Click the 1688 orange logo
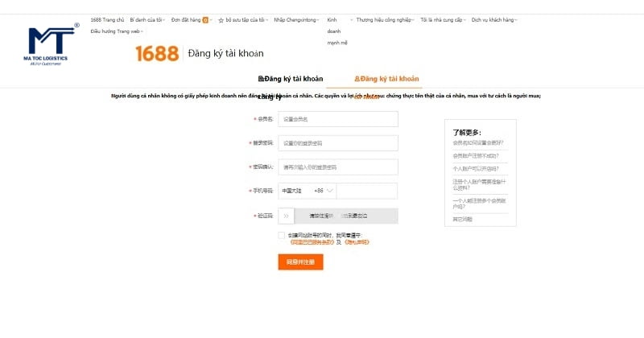The height and width of the screenshot is (338, 644). [x=157, y=53]
